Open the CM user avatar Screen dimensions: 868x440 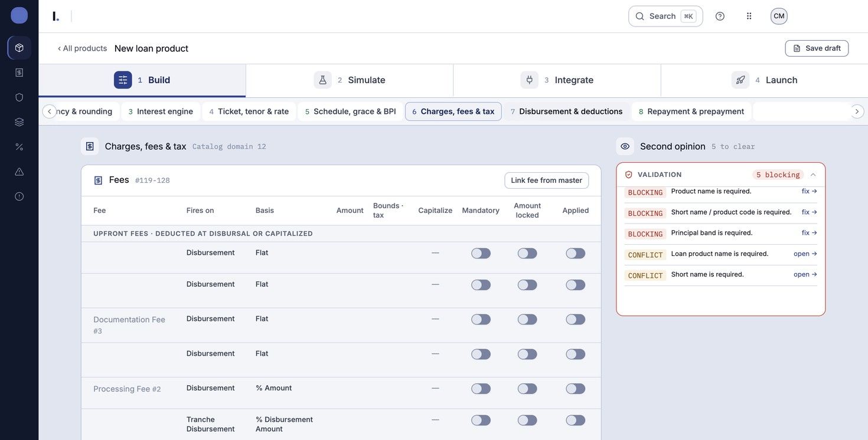(x=779, y=16)
